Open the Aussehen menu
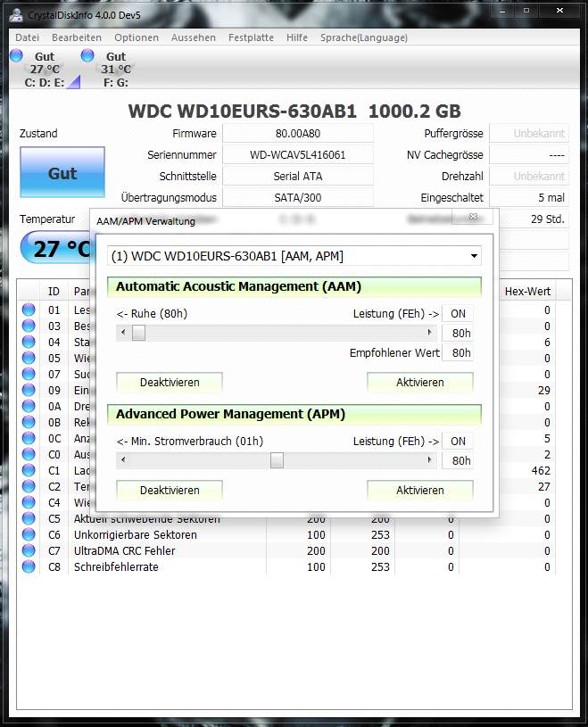 (194, 37)
